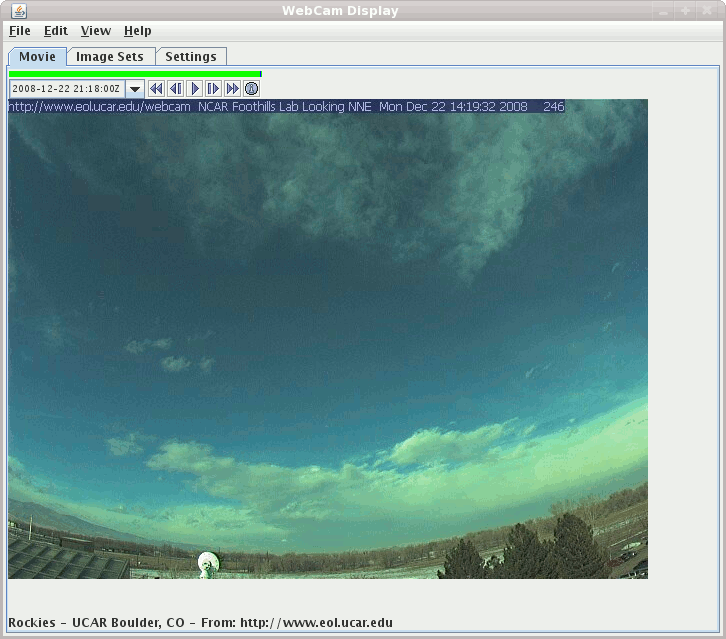Viewport: 726px width, 639px height.
Task: Select the Movie tab
Action: (37, 57)
